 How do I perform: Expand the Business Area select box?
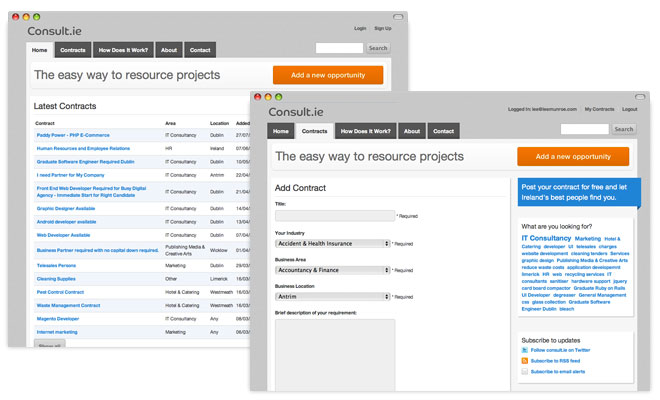point(333,270)
